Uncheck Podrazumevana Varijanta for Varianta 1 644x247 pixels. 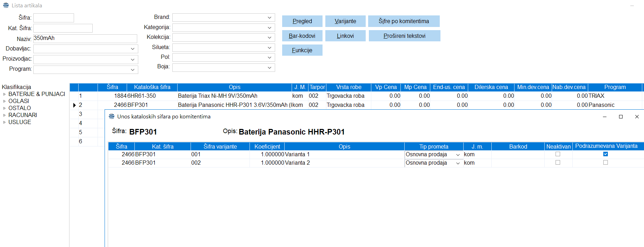[x=605, y=154]
